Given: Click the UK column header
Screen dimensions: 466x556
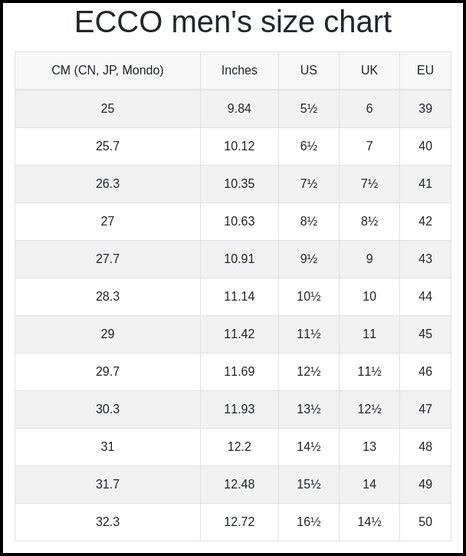Looking at the screenshot, I should [x=369, y=70].
